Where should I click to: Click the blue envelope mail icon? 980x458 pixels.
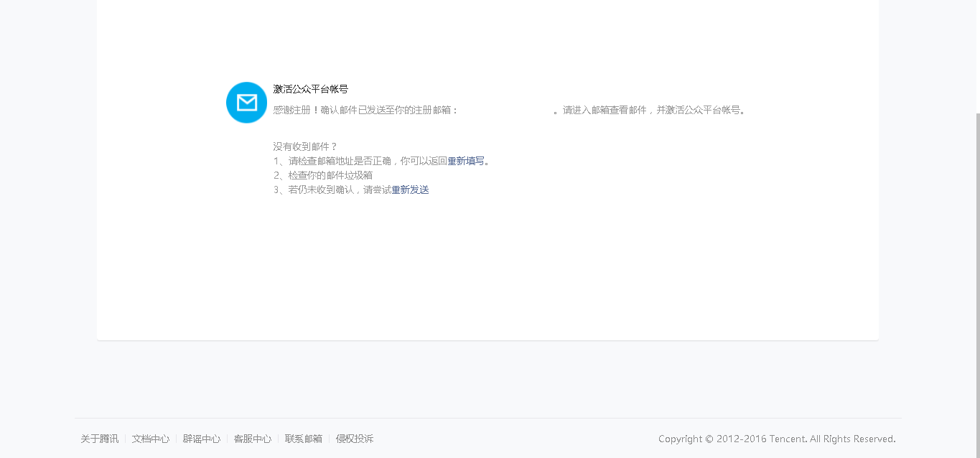(x=246, y=103)
